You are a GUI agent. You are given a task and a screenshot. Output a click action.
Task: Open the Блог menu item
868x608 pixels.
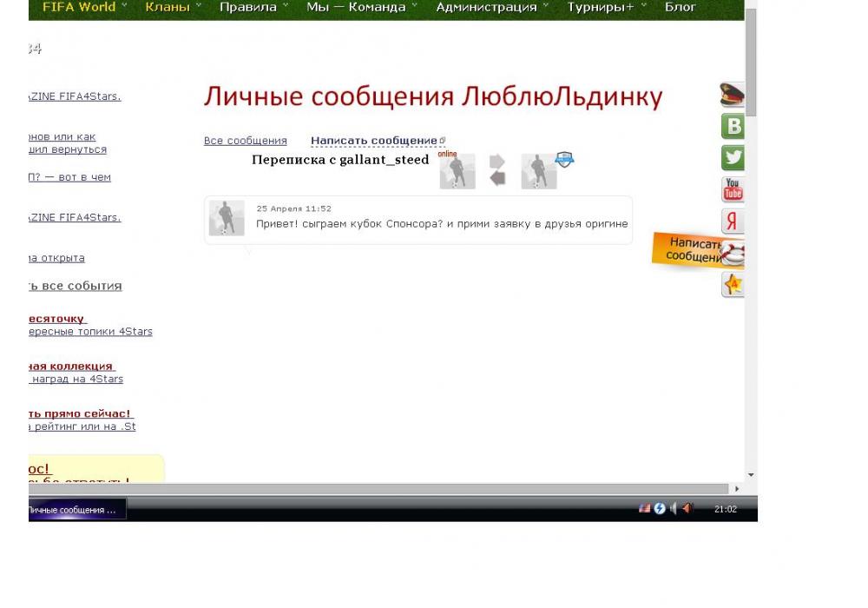[x=680, y=7]
